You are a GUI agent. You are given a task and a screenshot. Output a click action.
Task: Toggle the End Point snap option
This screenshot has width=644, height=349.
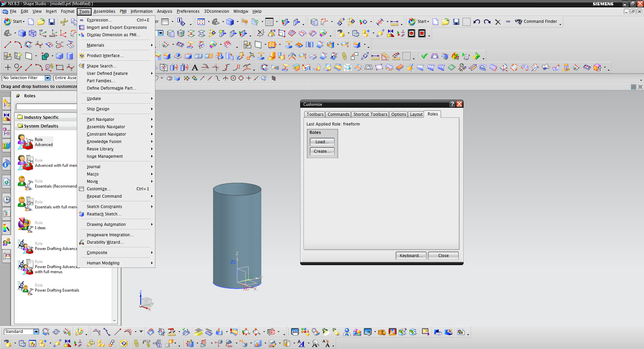(202, 78)
